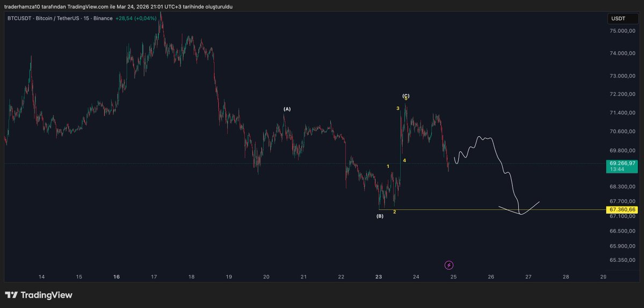Click the (C) wave label at the peak
The image size is (644, 308).
[406, 96]
